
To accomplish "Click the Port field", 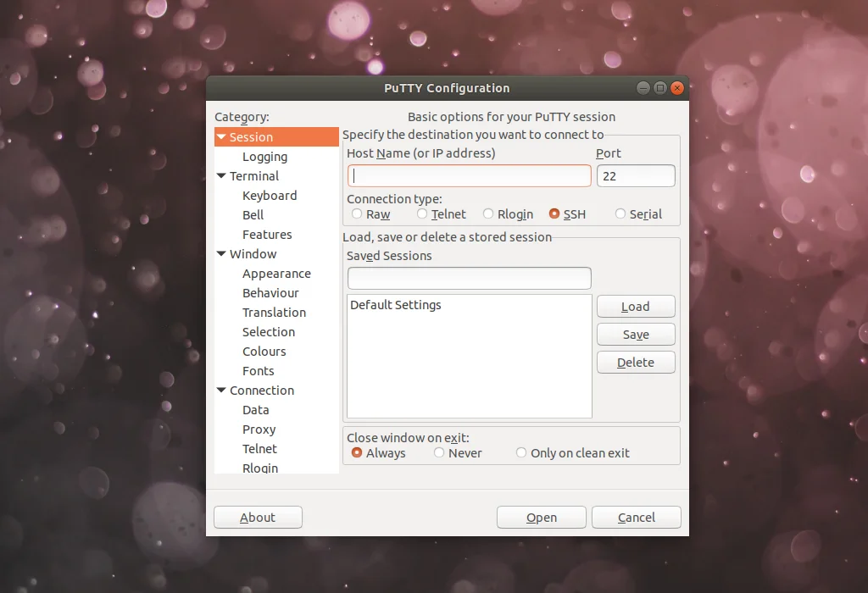I will click(636, 176).
